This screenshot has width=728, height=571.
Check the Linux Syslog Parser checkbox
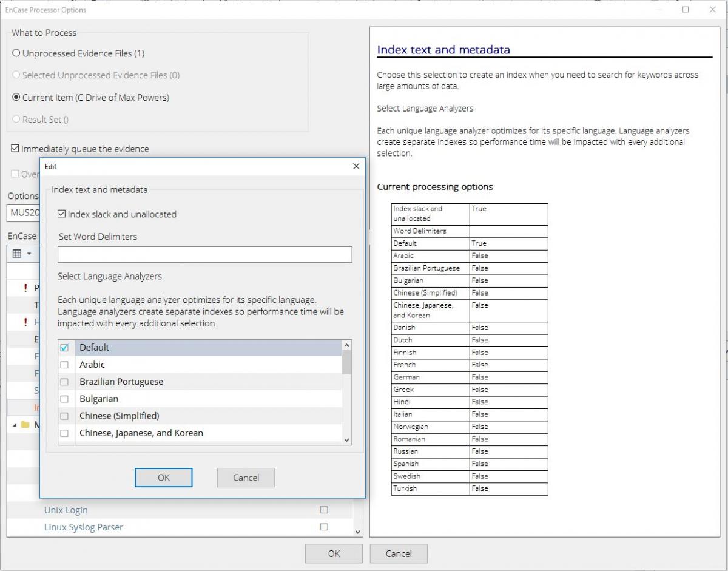pos(324,527)
